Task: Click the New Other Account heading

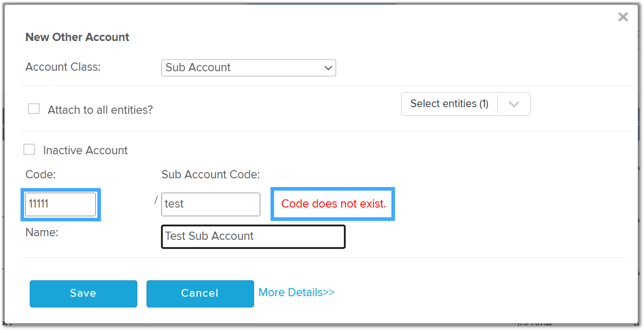Action: [x=77, y=37]
